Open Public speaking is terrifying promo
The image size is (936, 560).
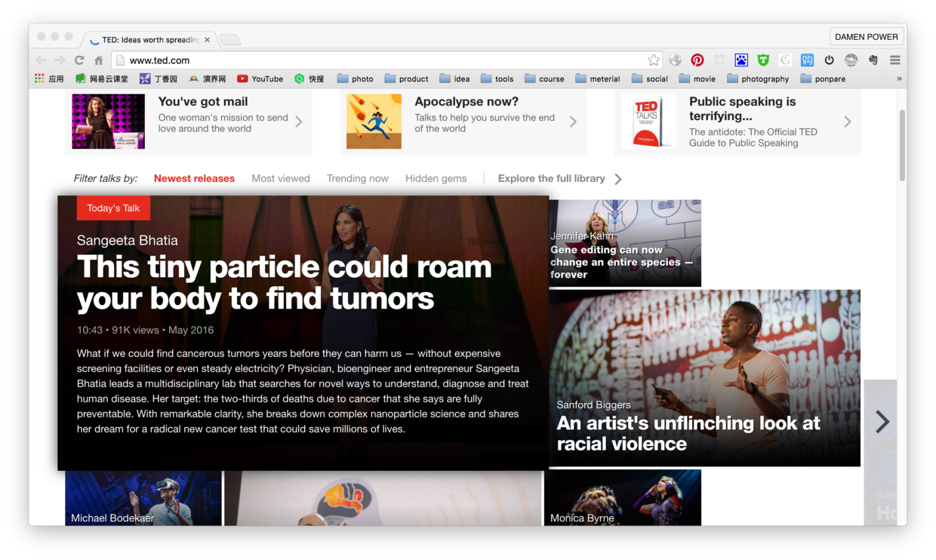click(737, 122)
